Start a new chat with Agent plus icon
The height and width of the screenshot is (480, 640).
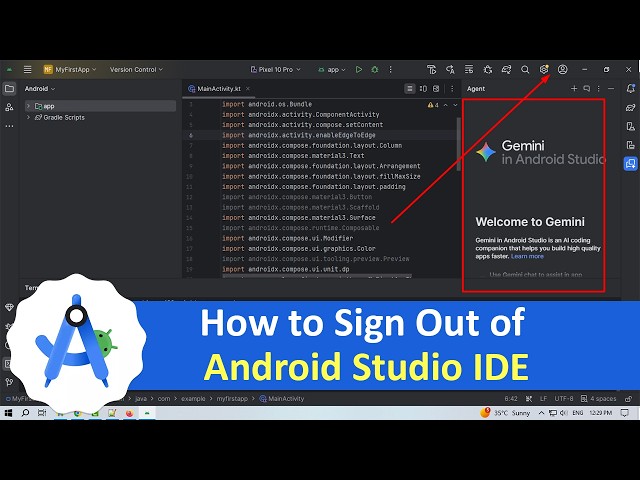[x=574, y=89]
